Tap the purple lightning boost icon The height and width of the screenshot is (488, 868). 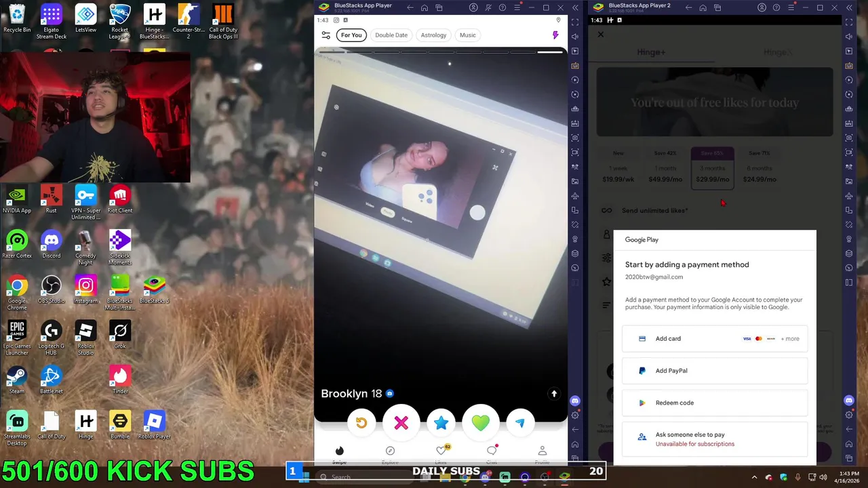tap(555, 35)
